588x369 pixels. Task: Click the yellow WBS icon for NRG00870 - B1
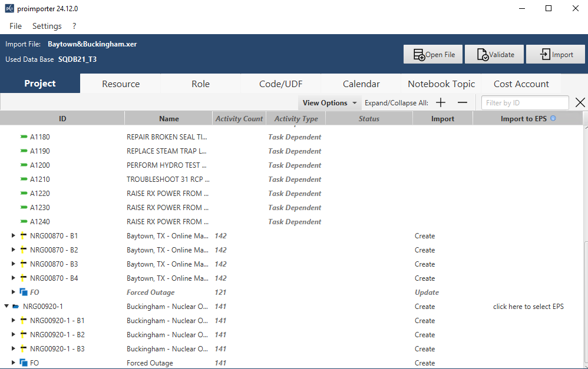[x=24, y=236]
